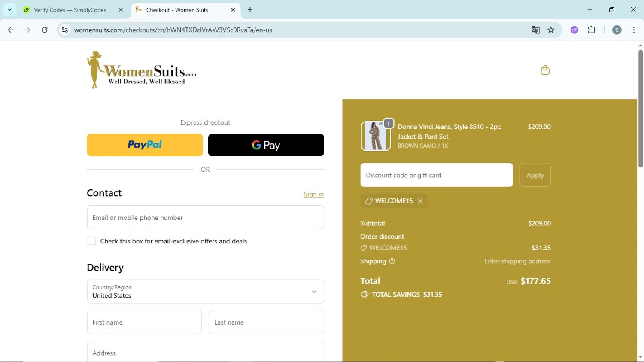Remove the WELCOME15 discount code tag

click(420, 201)
